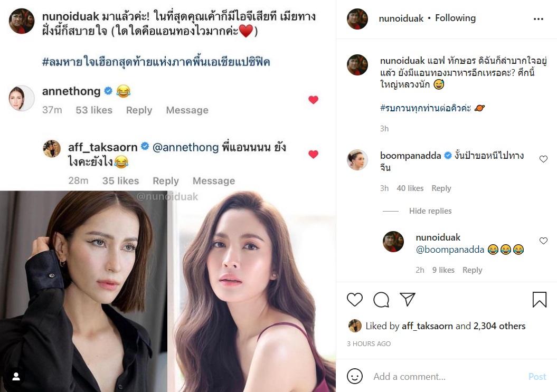Save post with bookmark icon

(539, 300)
